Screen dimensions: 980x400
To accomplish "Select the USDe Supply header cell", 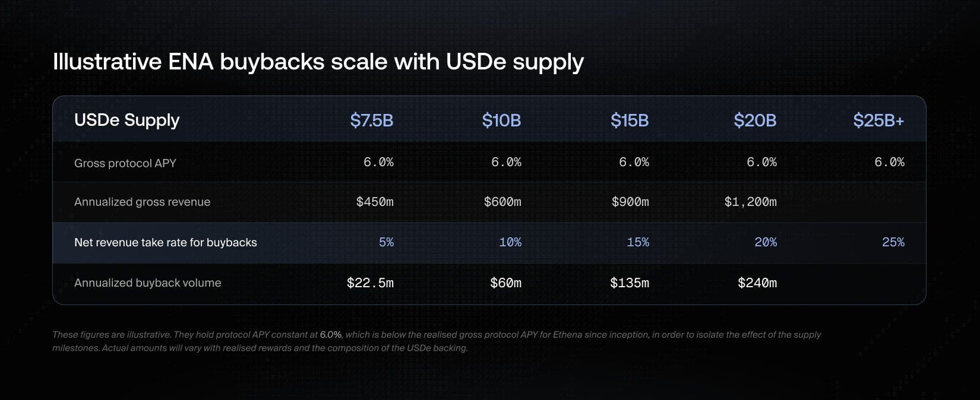I will 127,120.
